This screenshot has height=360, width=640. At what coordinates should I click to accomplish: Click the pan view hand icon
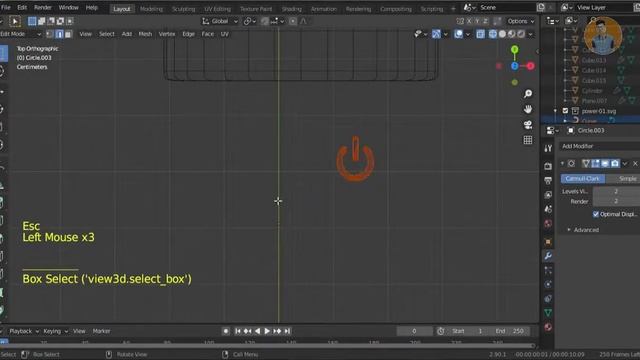pos(528,109)
